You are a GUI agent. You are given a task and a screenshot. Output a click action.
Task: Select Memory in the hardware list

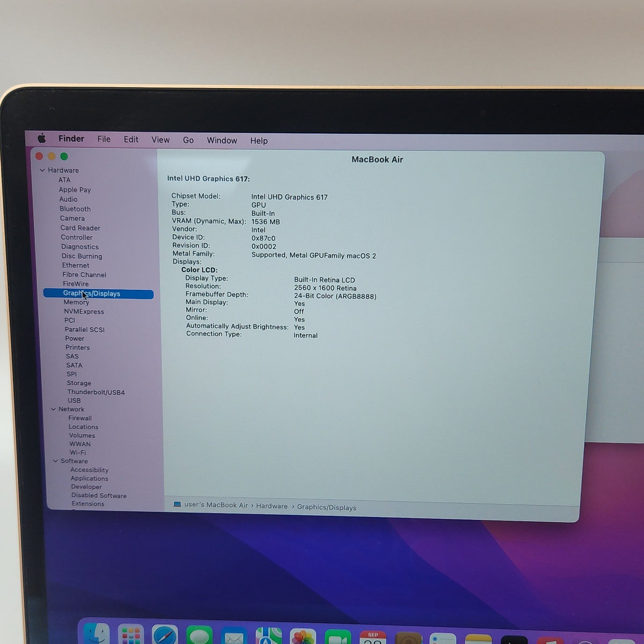[x=76, y=302]
